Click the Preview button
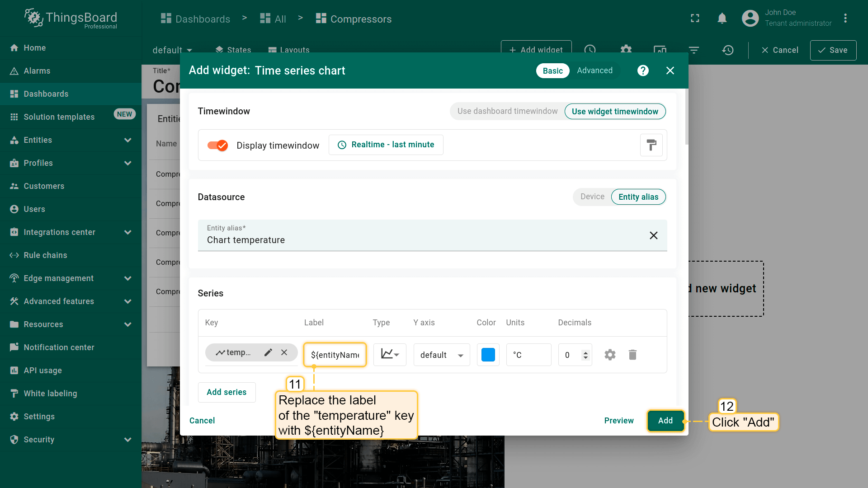The width and height of the screenshot is (868, 488). 618,421
